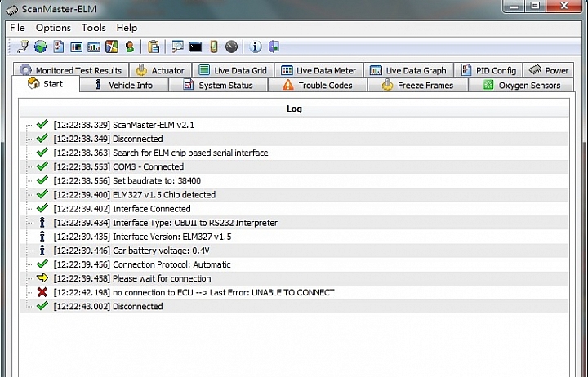Image resolution: width=588 pixels, height=377 pixels.
Task: Select log row 'Set baudrate to: 38400'
Action: 294,180
